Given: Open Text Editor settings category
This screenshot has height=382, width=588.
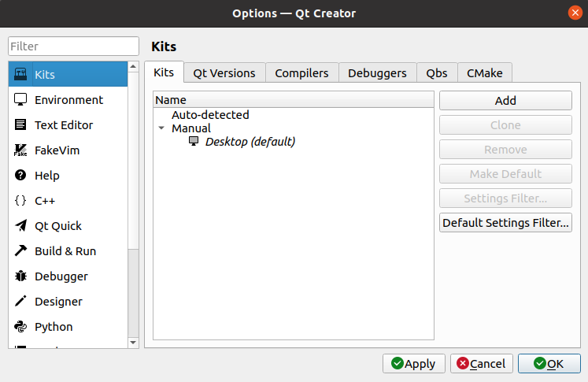Looking at the screenshot, I should pyautogui.click(x=68, y=124).
